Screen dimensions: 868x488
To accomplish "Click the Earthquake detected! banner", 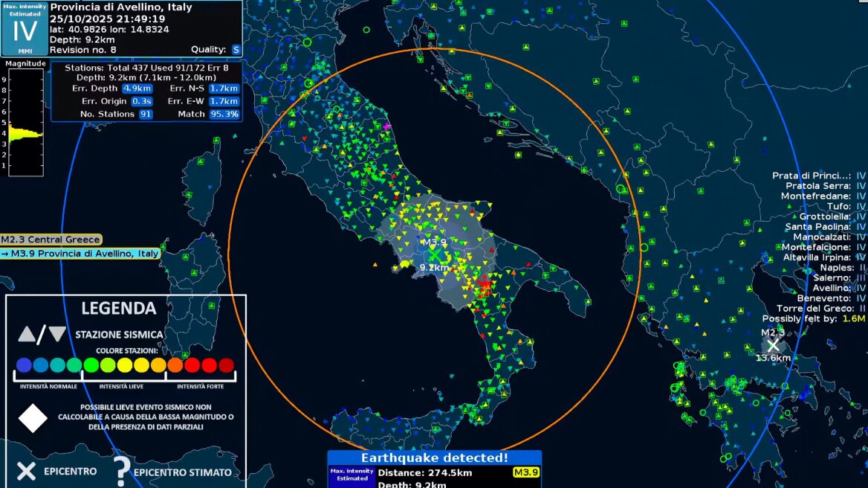I will point(434,458).
